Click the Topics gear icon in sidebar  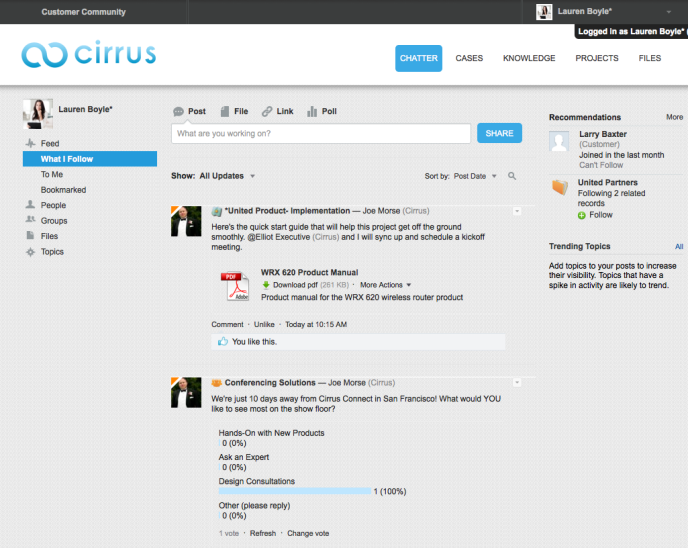click(x=30, y=252)
